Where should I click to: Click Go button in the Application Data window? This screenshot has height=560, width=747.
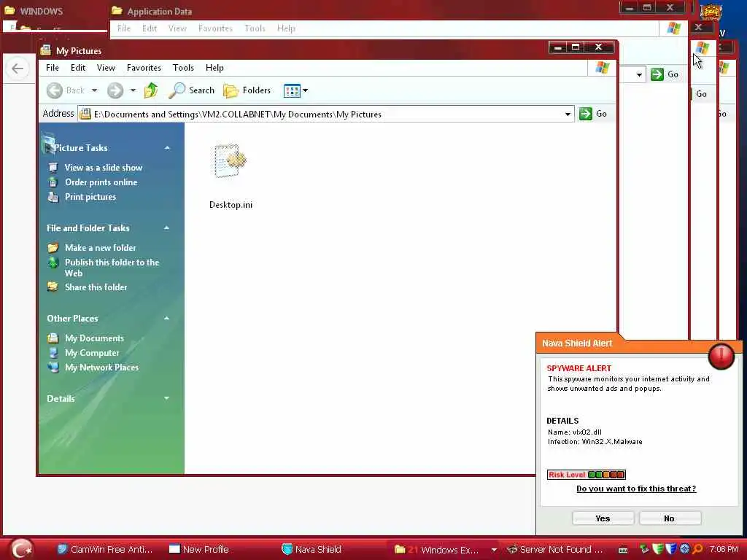coord(665,74)
